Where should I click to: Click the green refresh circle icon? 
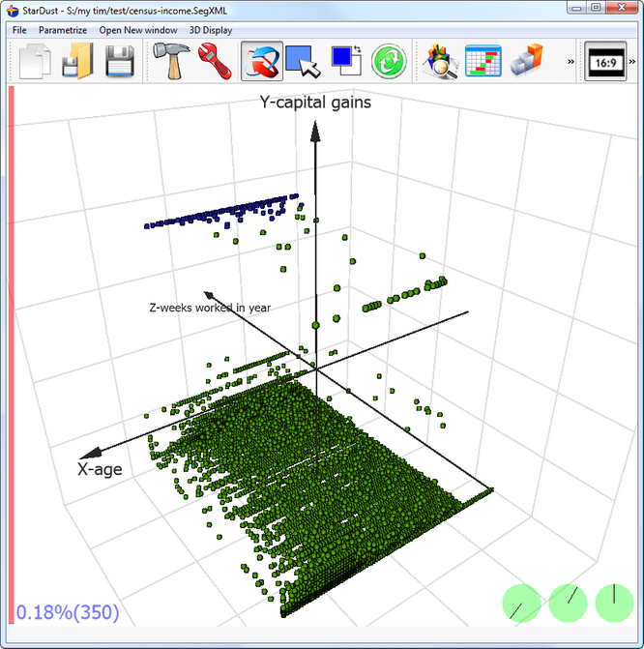389,61
